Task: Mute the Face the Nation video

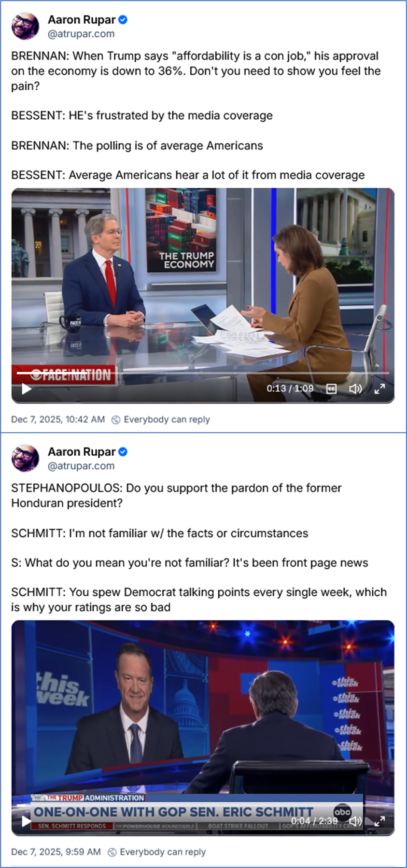Action: coord(355,389)
